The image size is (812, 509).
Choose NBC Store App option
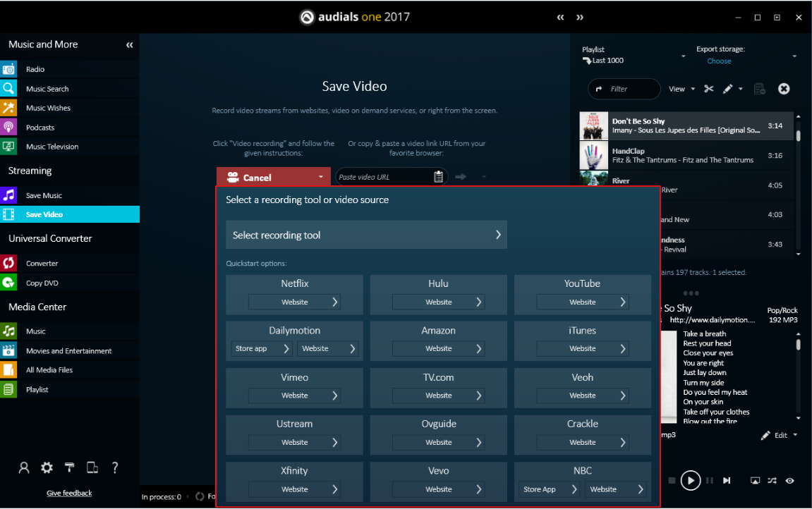(549, 489)
